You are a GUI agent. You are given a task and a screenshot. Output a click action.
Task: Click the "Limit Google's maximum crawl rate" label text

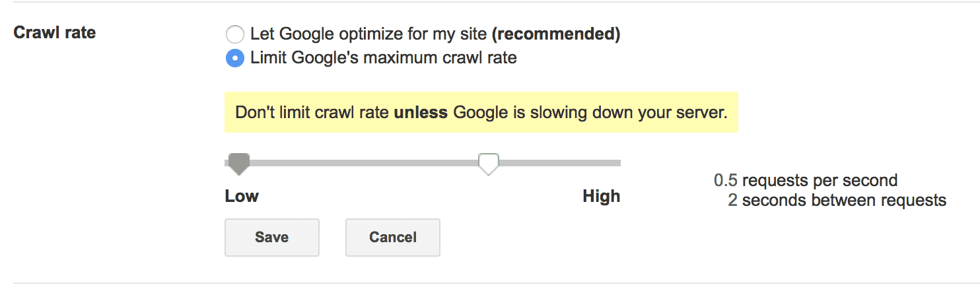pos(383,58)
